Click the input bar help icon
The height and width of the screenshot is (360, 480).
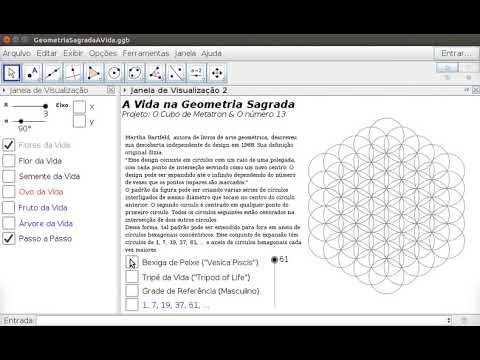coord(464,320)
